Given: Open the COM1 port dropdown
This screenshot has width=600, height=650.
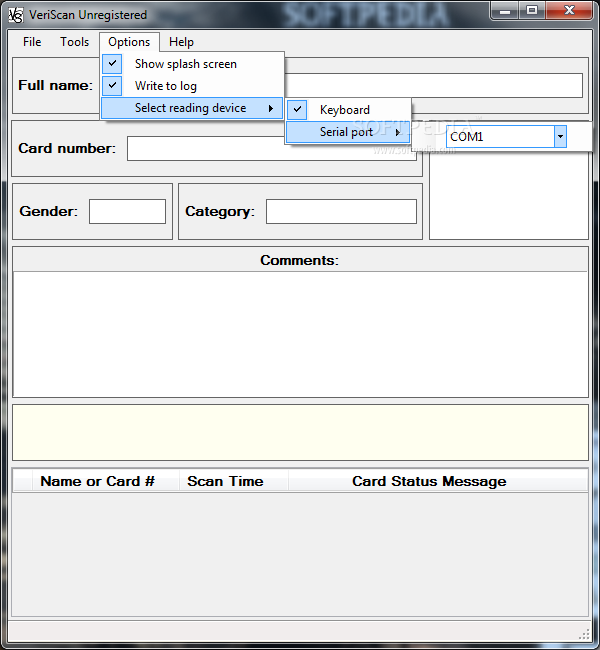Looking at the screenshot, I should (560, 136).
